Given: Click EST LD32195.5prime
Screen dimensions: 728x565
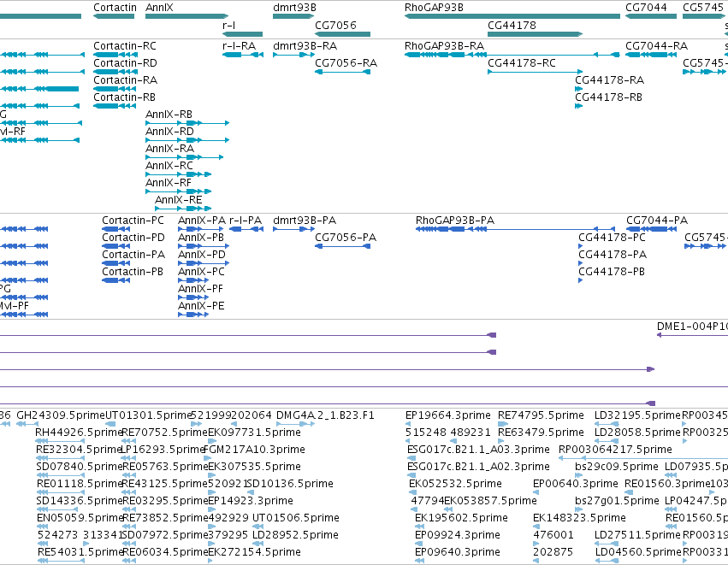Looking at the screenshot, I should [607, 424].
